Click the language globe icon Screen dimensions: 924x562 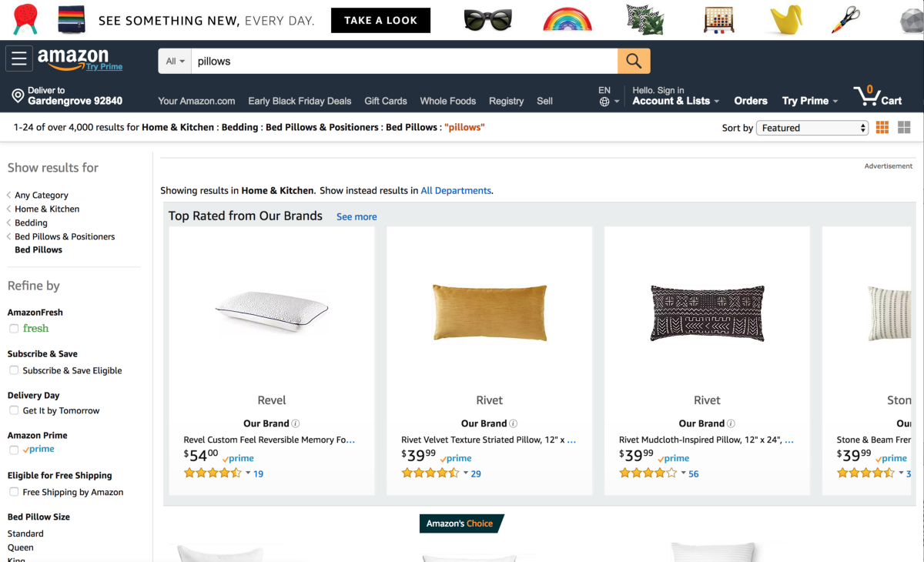(604, 102)
